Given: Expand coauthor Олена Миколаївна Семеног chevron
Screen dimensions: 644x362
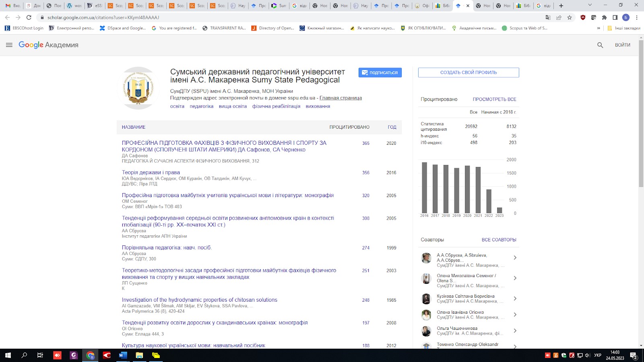Looking at the screenshot, I should click(515, 278).
